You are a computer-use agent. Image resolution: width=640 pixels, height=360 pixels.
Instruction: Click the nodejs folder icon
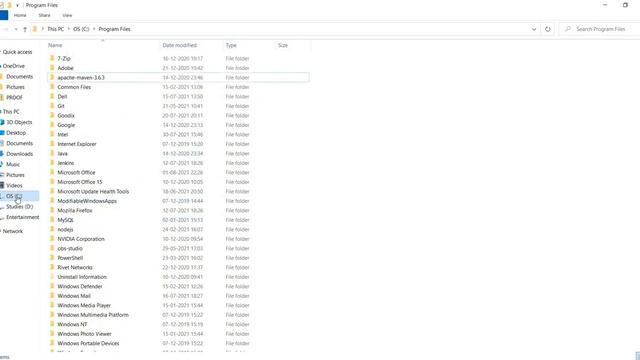(52, 229)
